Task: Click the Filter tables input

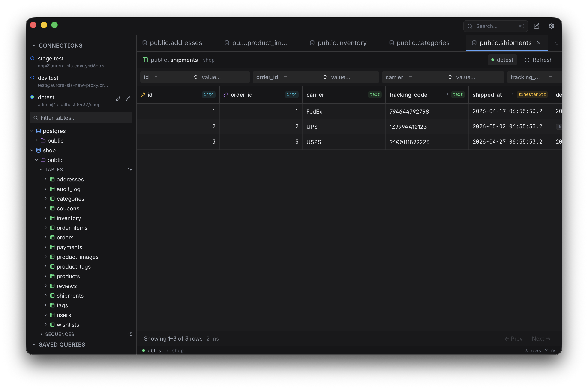Action: pyautogui.click(x=81, y=118)
